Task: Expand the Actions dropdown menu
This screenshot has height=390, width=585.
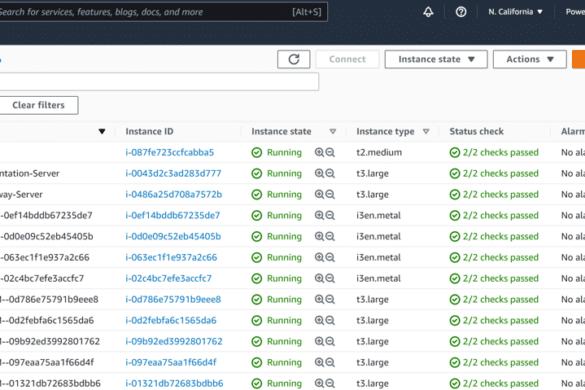Action: [530, 59]
